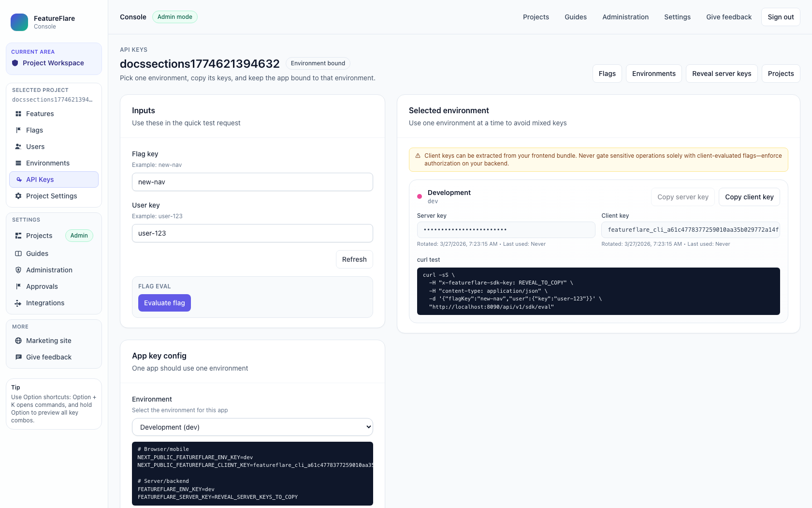Image resolution: width=812 pixels, height=508 pixels.
Task: Open Integrations in the sidebar
Action: 54,303
